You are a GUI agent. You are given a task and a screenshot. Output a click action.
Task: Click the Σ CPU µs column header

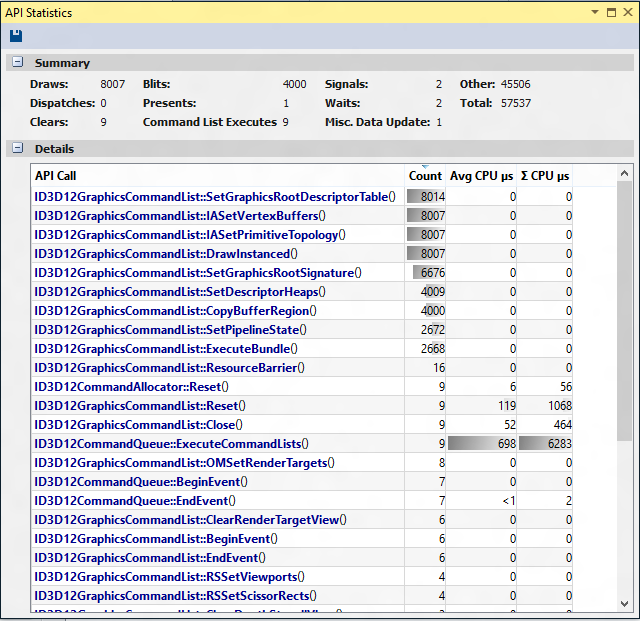[546, 176]
